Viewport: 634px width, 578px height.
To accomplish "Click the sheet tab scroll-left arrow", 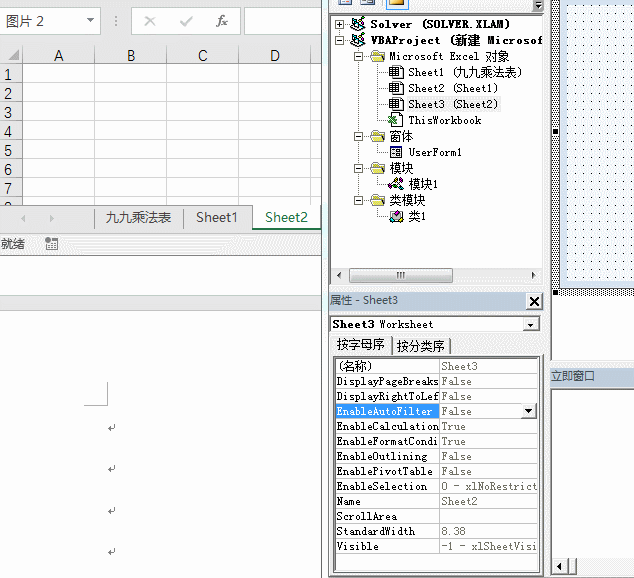I will coord(23,219).
